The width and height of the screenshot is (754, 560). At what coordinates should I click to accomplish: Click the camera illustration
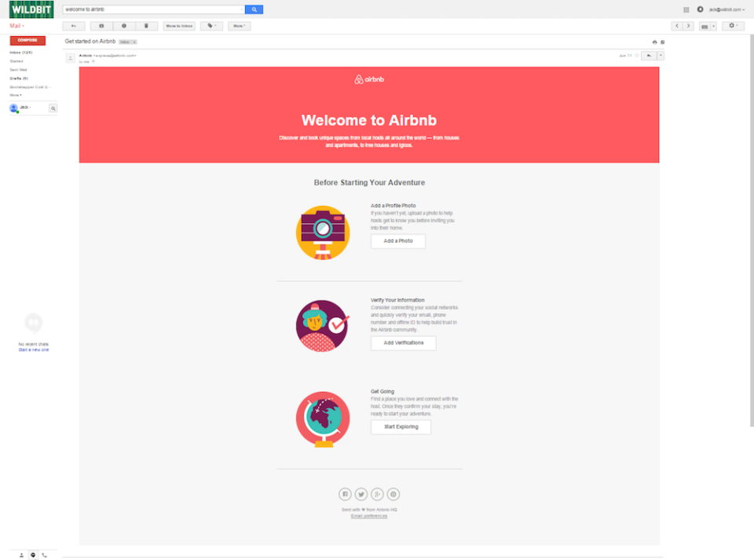click(323, 232)
